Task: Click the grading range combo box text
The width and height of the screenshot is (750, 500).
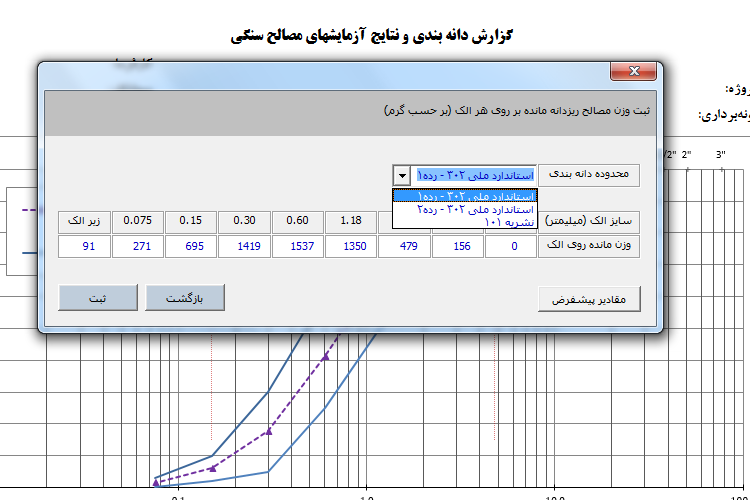Action: [x=474, y=176]
